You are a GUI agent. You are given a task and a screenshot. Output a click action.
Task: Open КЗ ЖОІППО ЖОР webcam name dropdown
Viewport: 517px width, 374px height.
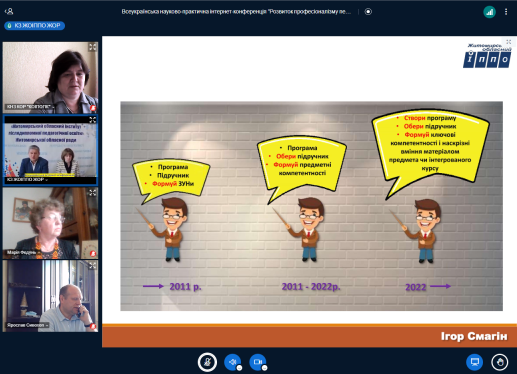pyautogui.click(x=27, y=179)
